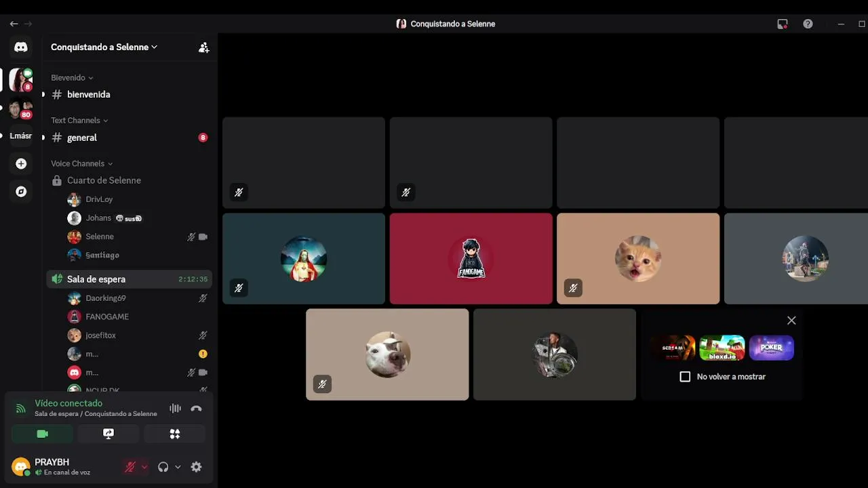Select the skater avatar gray tile

coord(796,259)
